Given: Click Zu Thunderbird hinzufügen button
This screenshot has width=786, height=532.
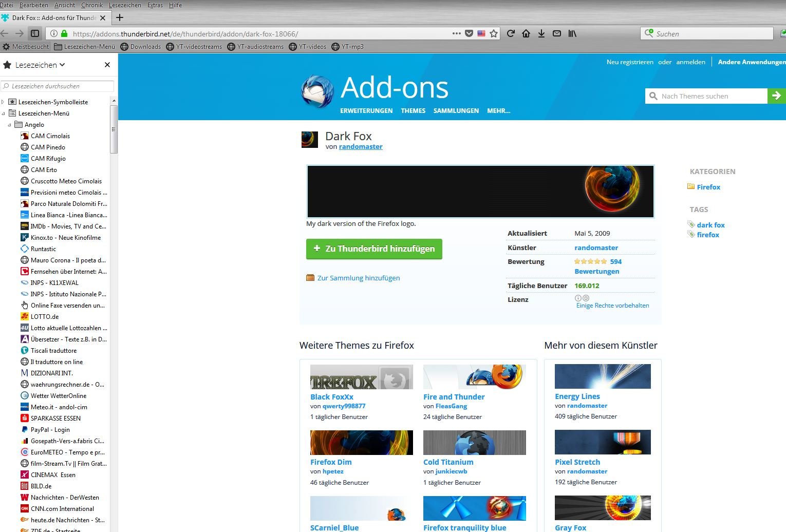Looking at the screenshot, I should click(x=374, y=249).
